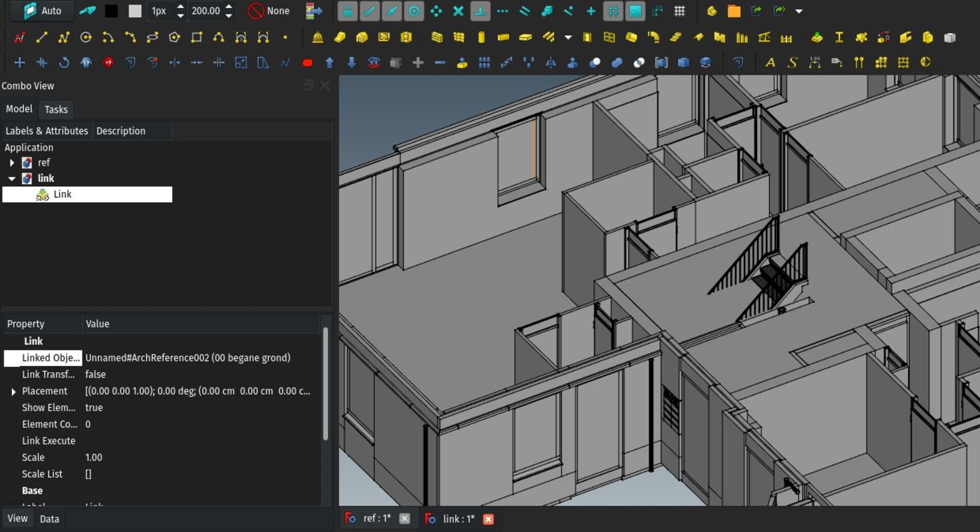
Task: Decrease line width with down stepper
Action: pos(180,15)
